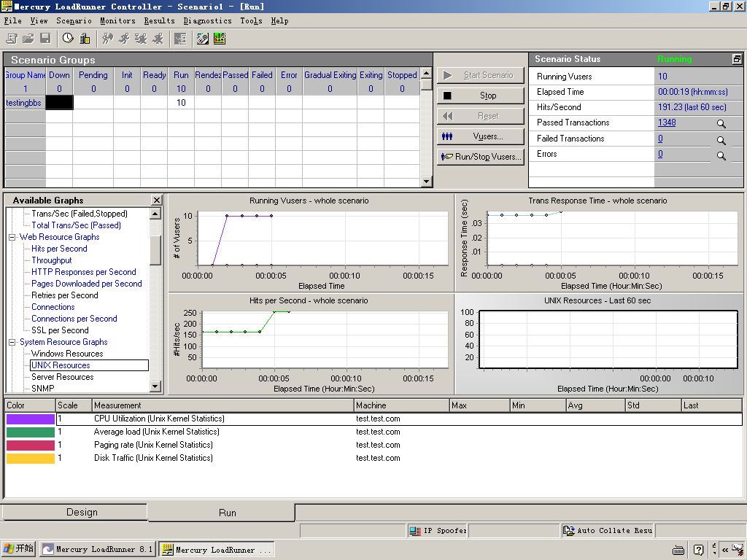Screen dimensions: 747x560
Task: Switch to Mercury LoadRunner 8.1 taskbar window
Action: 98,550
